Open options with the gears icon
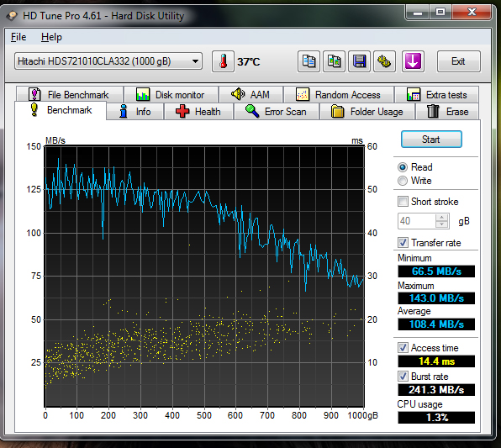 click(384, 61)
